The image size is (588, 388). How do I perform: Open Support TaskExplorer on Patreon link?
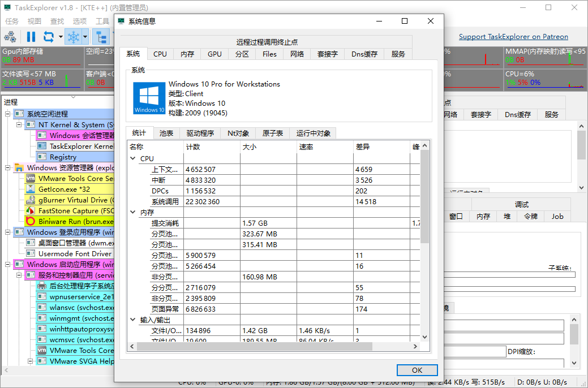click(x=513, y=37)
